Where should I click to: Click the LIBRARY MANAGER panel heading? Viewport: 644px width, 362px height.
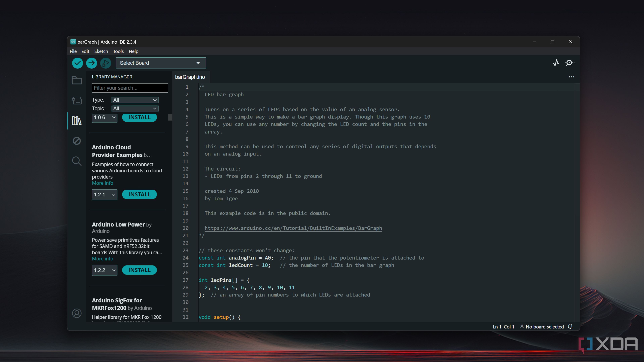pyautogui.click(x=112, y=77)
